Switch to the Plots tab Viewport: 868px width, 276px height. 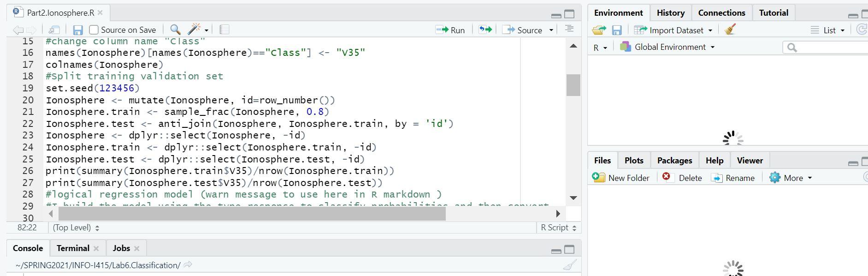click(634, 161)
